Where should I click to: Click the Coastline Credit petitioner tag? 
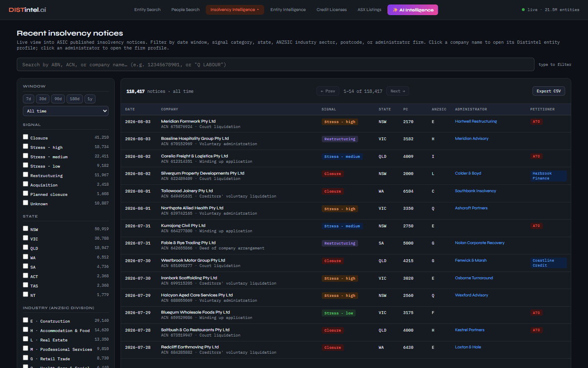[548, 263]
